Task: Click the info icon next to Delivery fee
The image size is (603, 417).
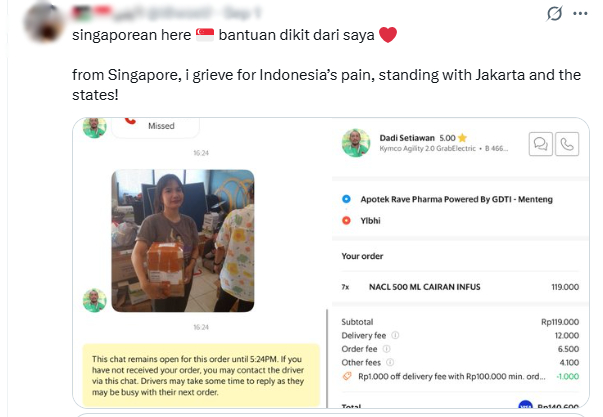Action: [x=395, y=335]
